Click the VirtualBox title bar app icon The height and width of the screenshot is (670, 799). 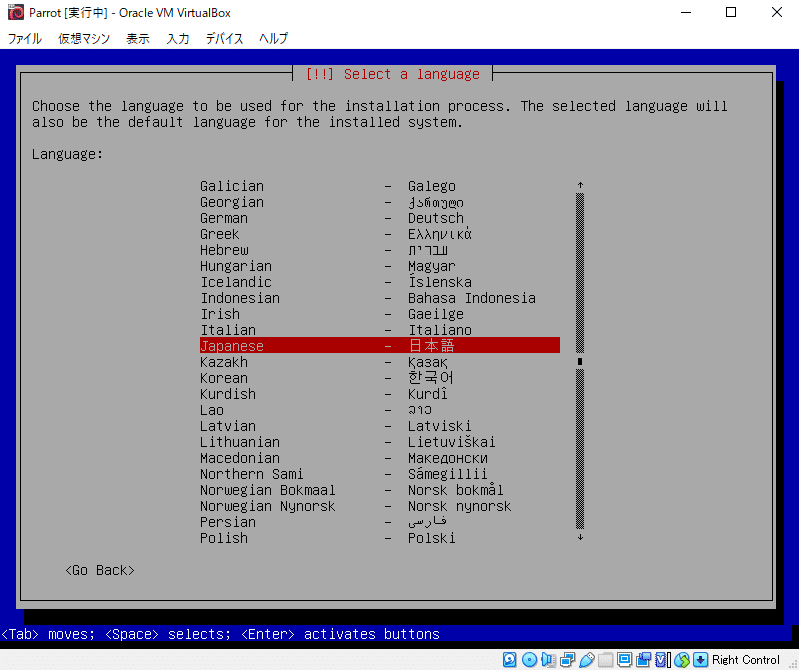click(16, 12)
